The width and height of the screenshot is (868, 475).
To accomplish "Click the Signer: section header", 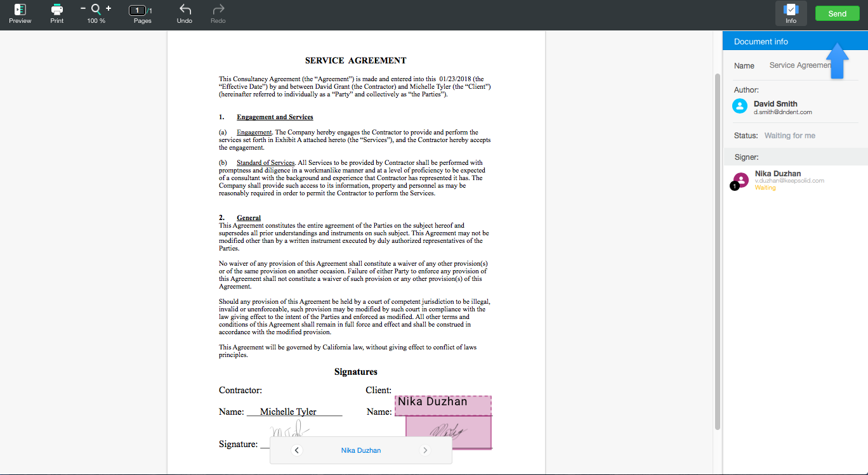I will tap(795, 157).
